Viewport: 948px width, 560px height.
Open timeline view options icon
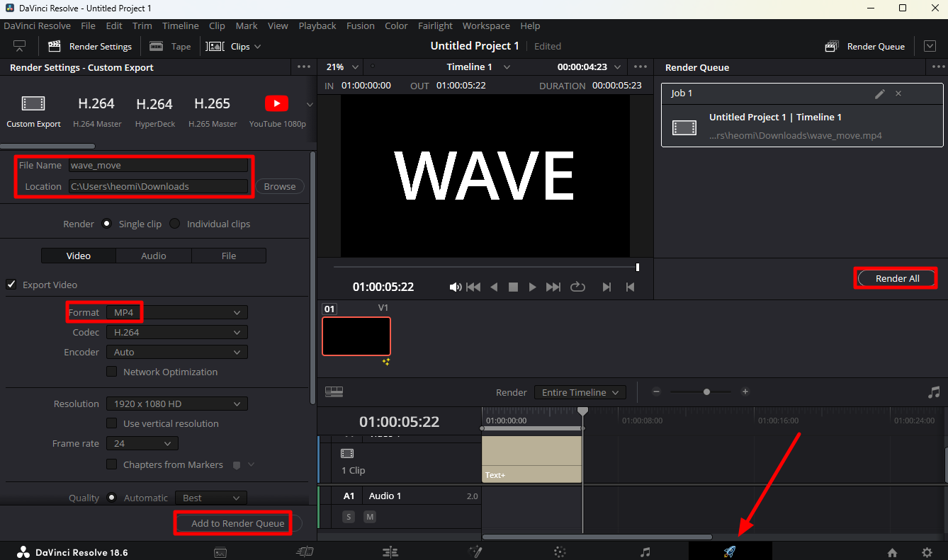tap(334, 392)
